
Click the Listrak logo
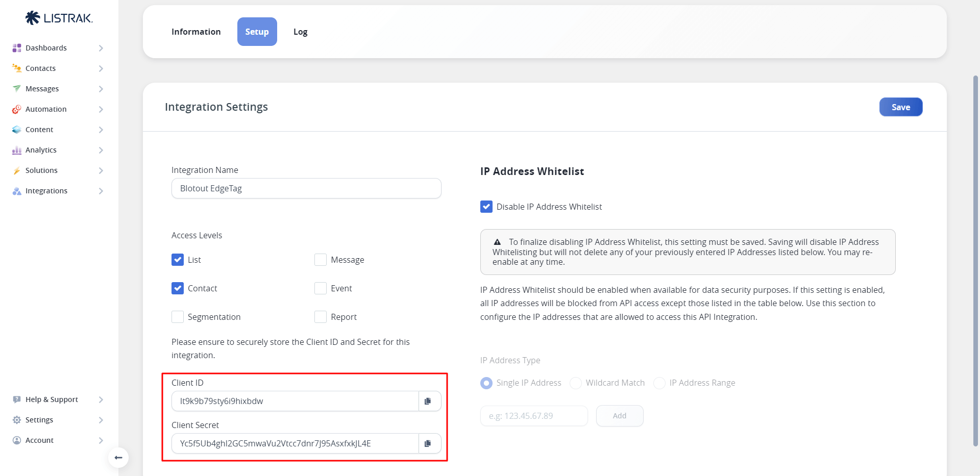click(x=59, y=18)
